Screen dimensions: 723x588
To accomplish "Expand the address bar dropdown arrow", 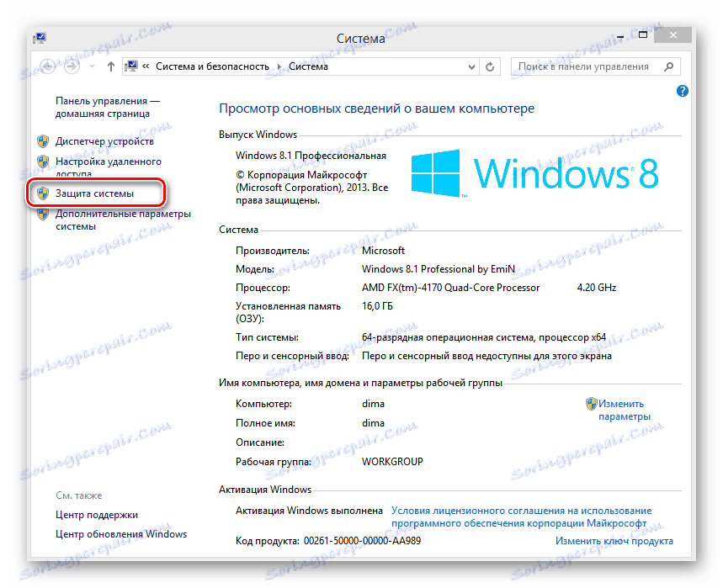I will pos(470,66).
